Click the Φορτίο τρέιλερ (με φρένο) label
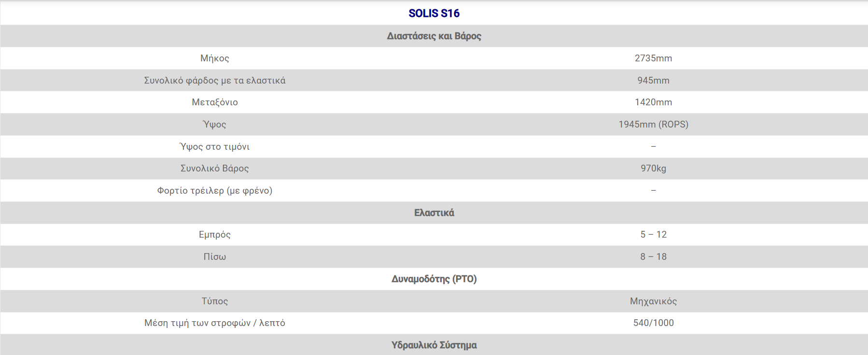Image resolution: width=868 pixels, height=355 pixels. (x=214, y=191)
